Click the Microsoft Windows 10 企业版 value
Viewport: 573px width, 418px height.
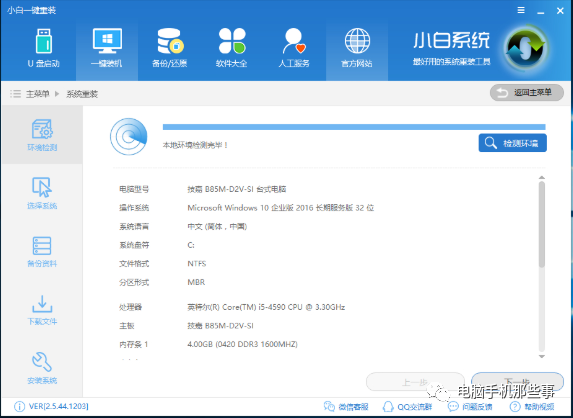click(281, 208)
